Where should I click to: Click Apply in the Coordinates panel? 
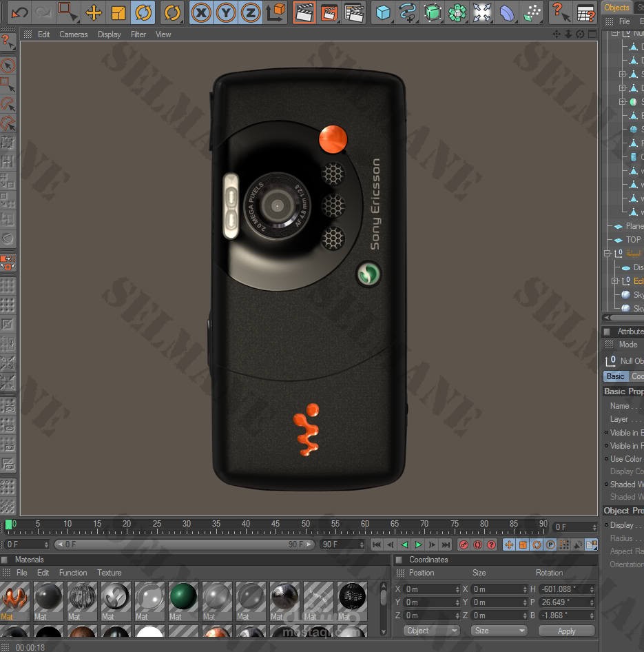566,631
